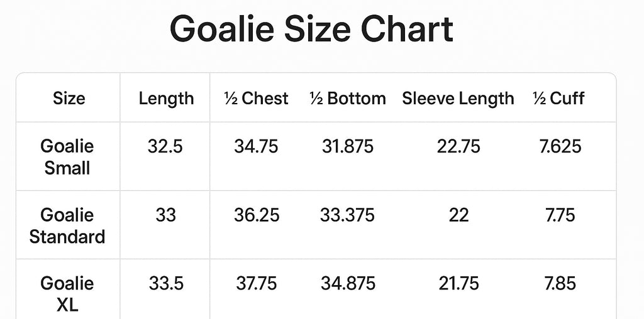
Task: Click the 34.75 chest value
Action: click(x=256, y=146)
